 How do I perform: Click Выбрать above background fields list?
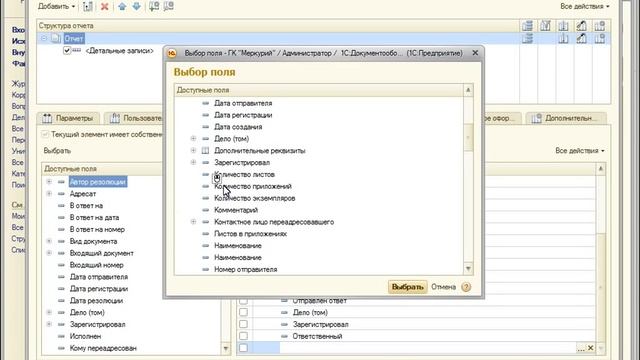coord(57,151)
